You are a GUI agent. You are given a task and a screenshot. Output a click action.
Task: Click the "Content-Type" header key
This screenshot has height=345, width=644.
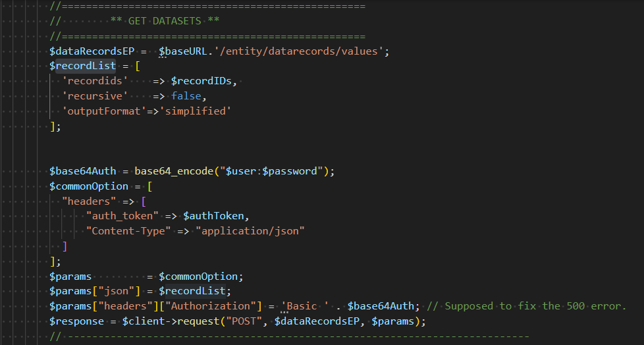pyautogui.click(x=128, y=231)
